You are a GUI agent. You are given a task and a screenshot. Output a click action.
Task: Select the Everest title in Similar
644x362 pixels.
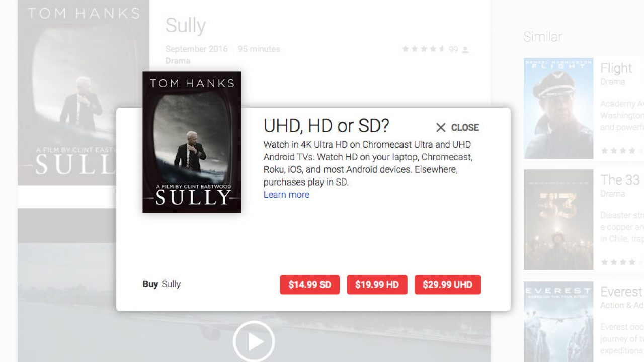pos(622,292)
